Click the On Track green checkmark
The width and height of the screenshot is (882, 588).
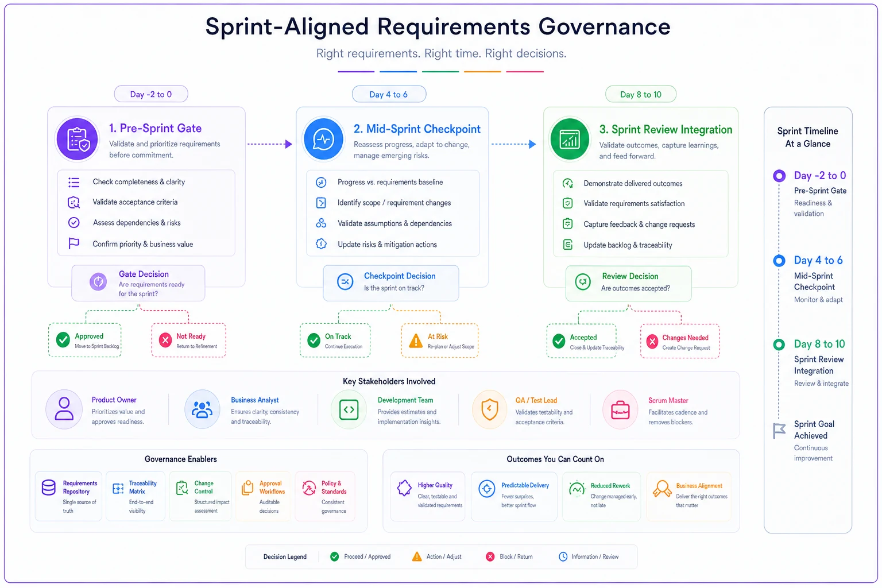pyautogui.click(x=314, y=341)
